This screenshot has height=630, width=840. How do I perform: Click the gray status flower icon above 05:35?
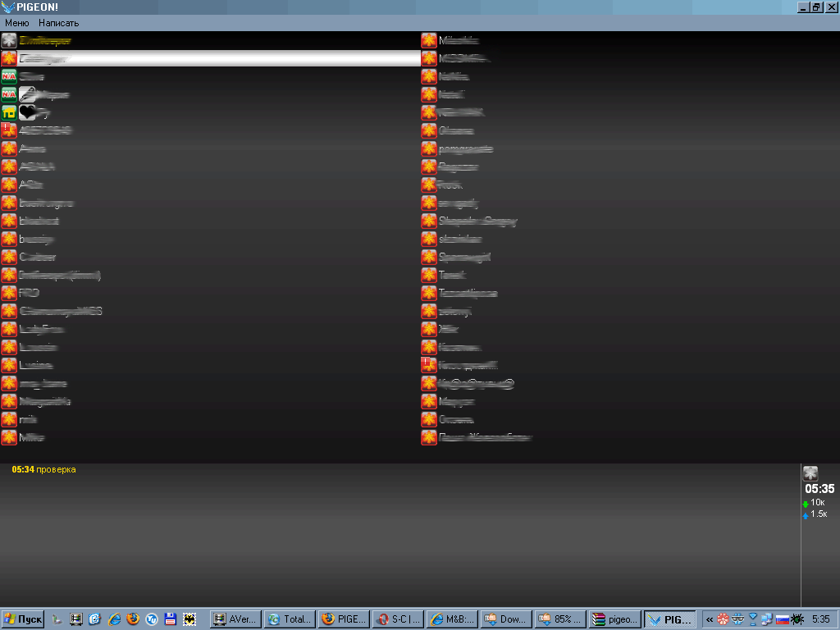810,473
